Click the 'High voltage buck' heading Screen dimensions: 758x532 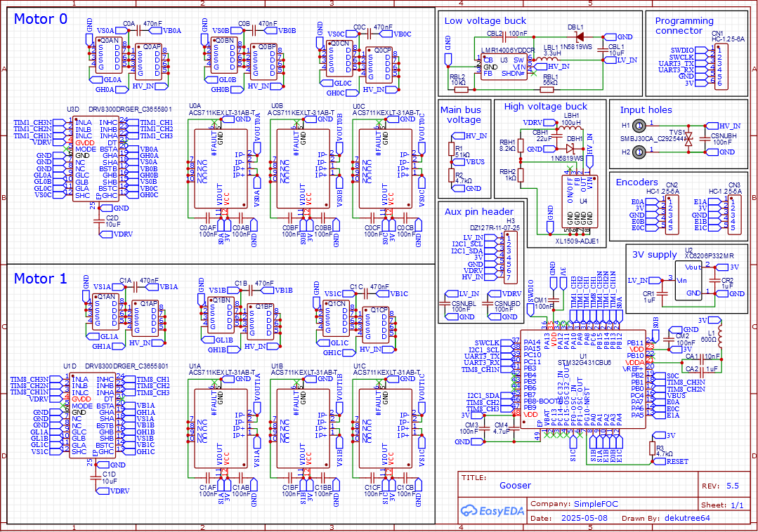545,106
